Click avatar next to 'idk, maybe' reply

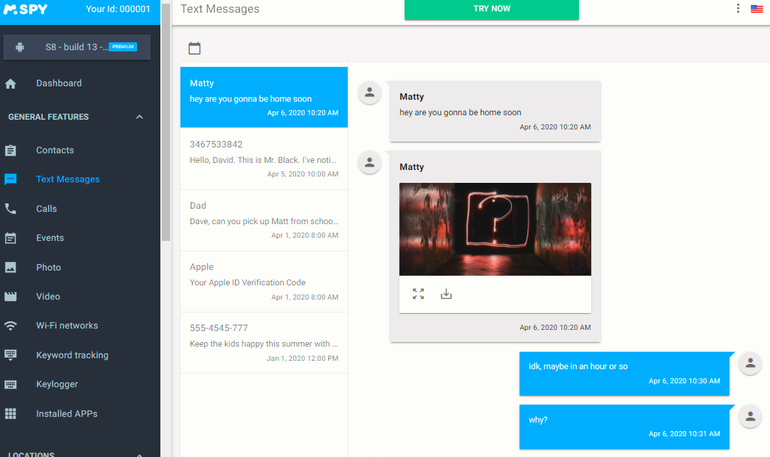pos(750,363)
